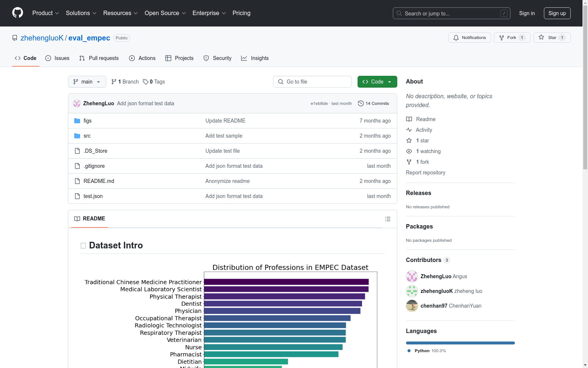
Task: Open the green Code dropdown button
Action: 377,82
